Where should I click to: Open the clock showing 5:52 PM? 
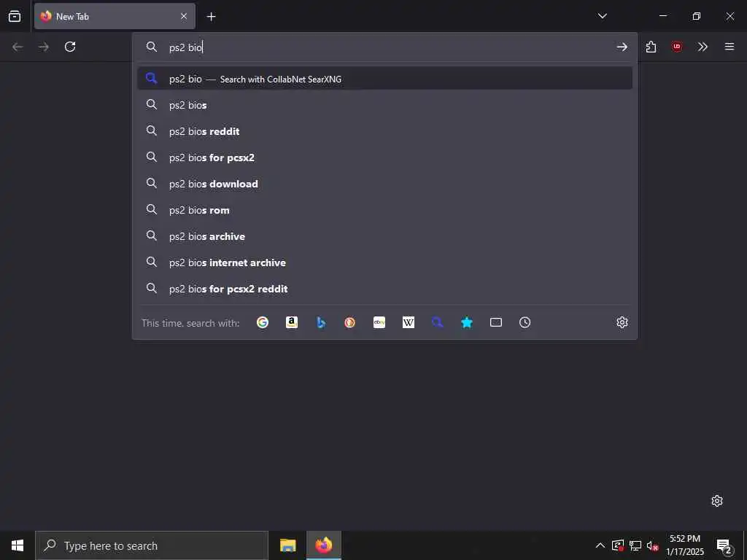pos(684,545)
